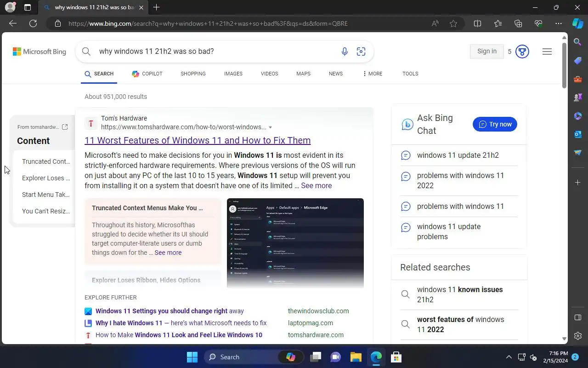
Task: Open Read aloud icon in address bar
Action: pos(435,23)
